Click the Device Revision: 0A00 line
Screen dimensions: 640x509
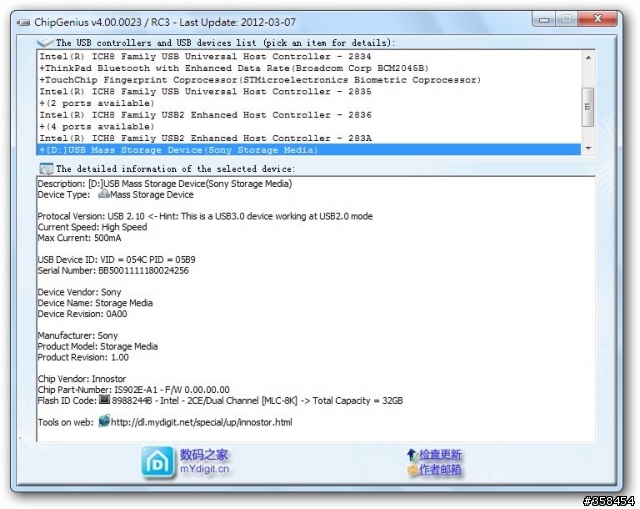(x=82, y=314)
